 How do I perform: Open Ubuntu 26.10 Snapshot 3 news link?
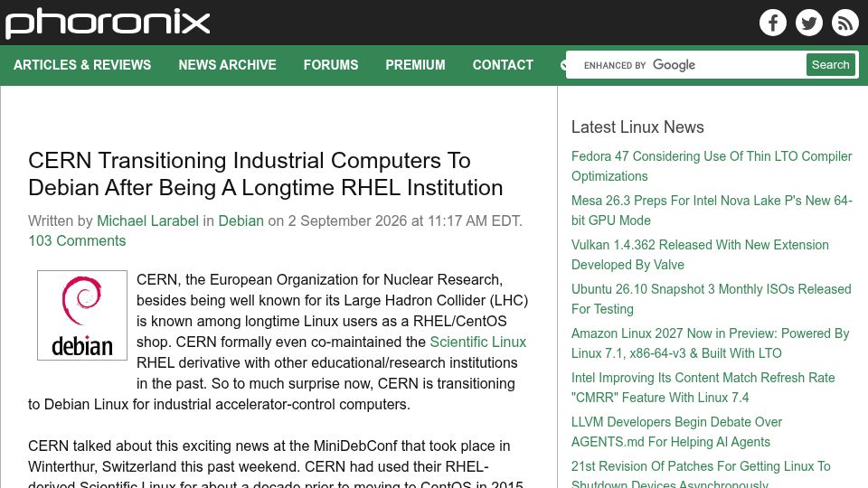click(x=712, y=299)
